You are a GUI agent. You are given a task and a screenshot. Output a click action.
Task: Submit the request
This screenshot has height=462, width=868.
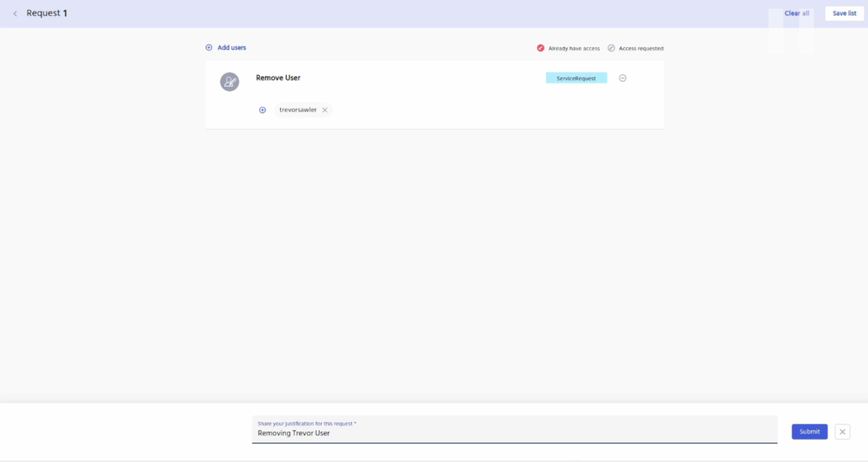[810, 431]
